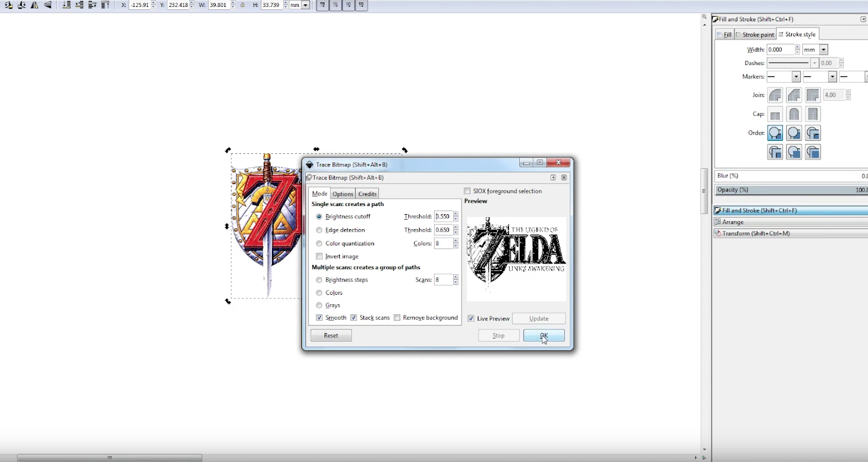Uncheck the Smooth checkbox

(x=320, y=317)
